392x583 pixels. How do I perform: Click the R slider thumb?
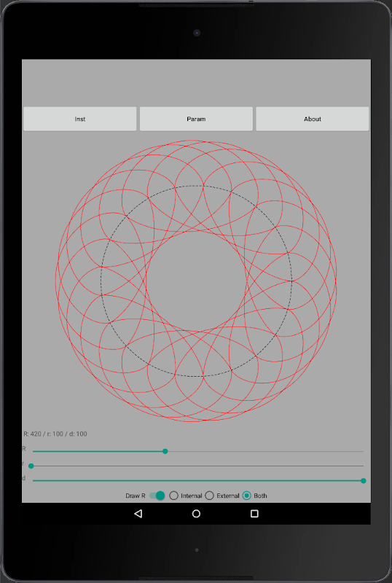pos(165,451)
